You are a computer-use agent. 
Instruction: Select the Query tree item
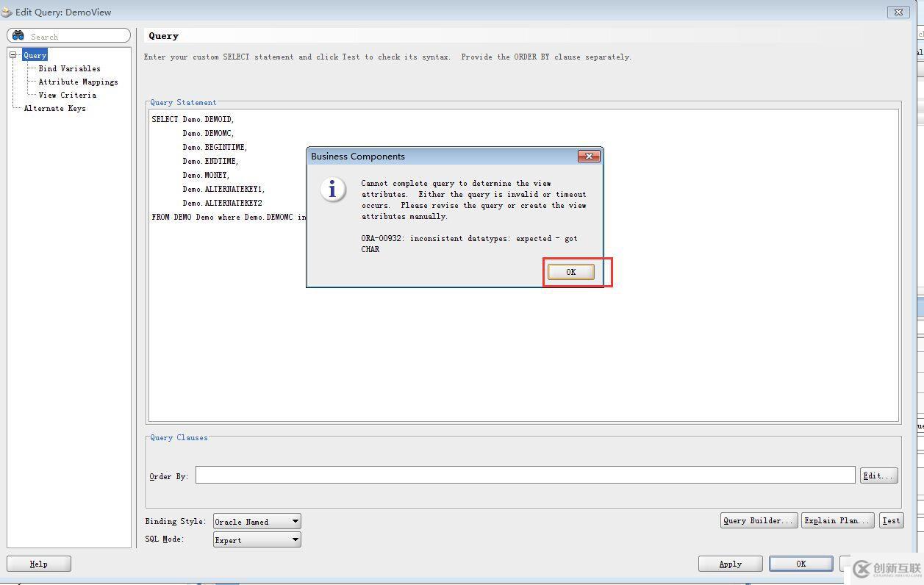point(35,55)
